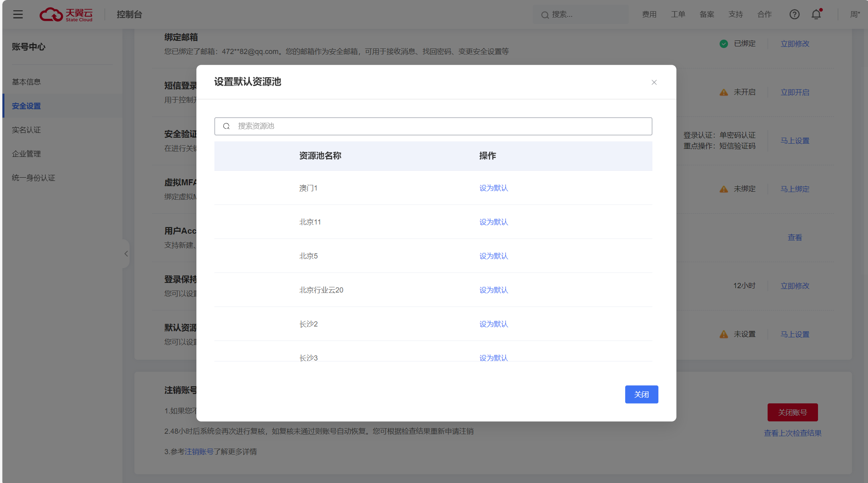Open the 注销账号 help link
868x483 pixels.
click(199, 452)
